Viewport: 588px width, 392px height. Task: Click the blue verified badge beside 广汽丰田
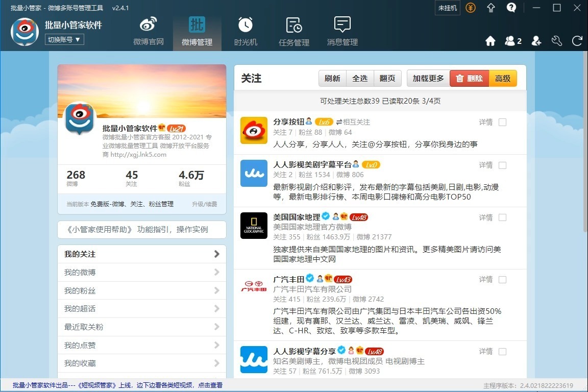[x=310, y=278]
